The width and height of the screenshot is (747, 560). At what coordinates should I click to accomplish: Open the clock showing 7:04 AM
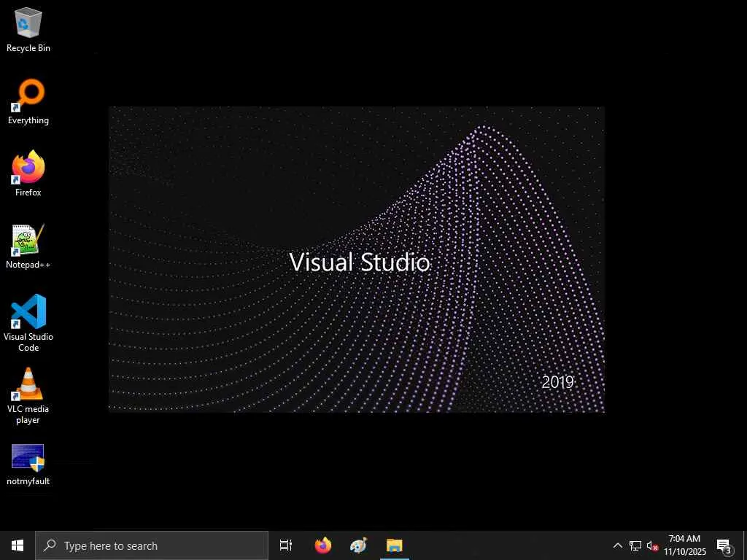click(x=684, y=545)
